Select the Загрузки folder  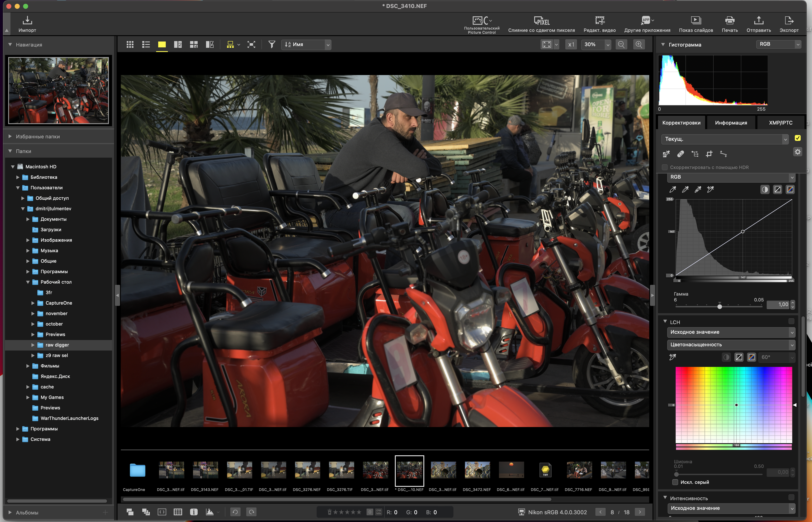[x=51, y=230]
